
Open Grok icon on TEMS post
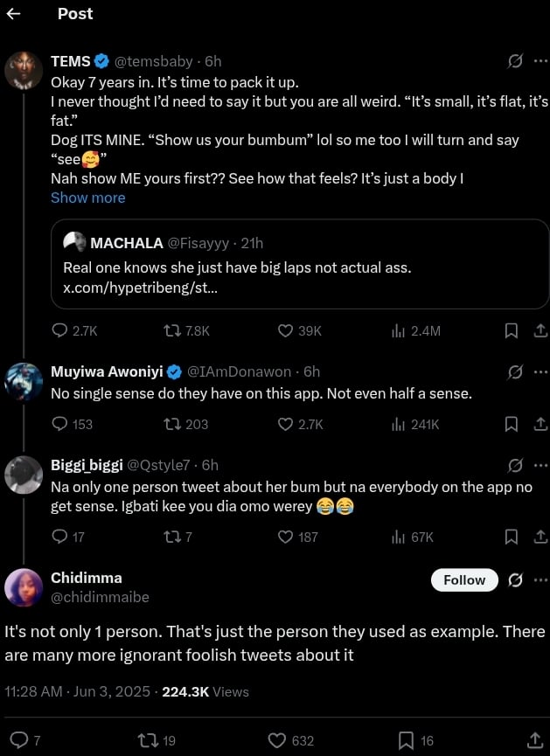click(516, 61)
